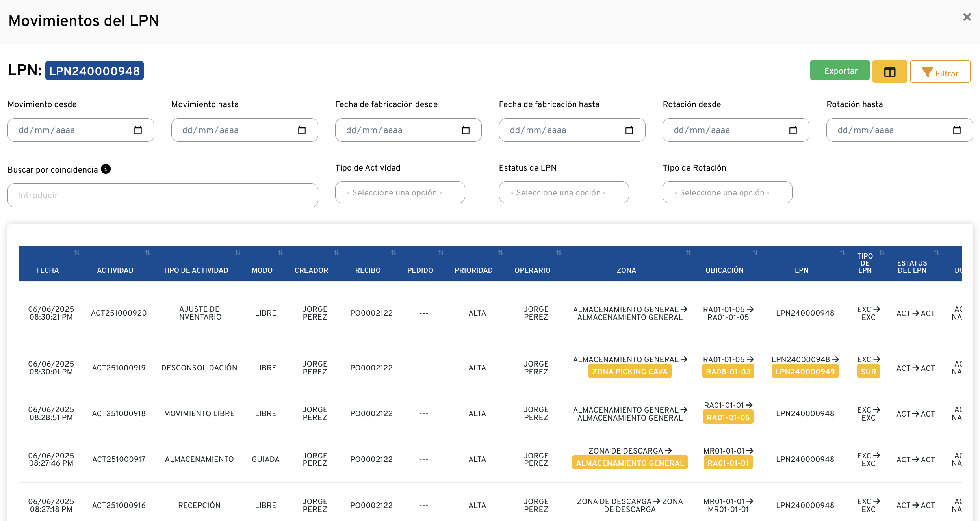Screen dimensions: 980x521
Task: Close the Movimientos del LPN dialog
Action: pyautogui.click(x=967, y=17)
